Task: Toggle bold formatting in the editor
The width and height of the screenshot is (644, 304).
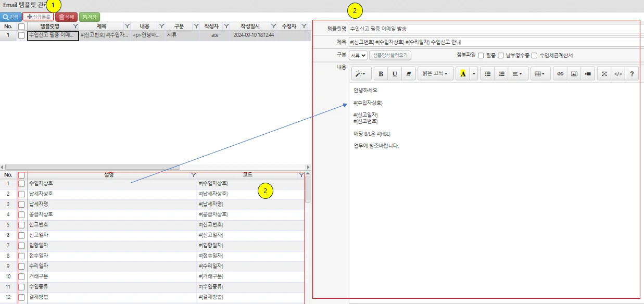Action: point(381,74)
